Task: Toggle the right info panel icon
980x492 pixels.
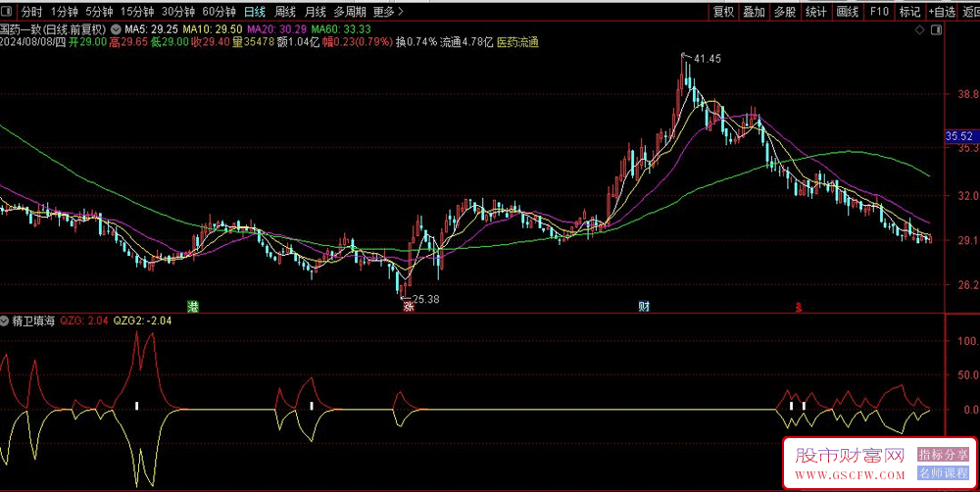Action: (936, 30)
